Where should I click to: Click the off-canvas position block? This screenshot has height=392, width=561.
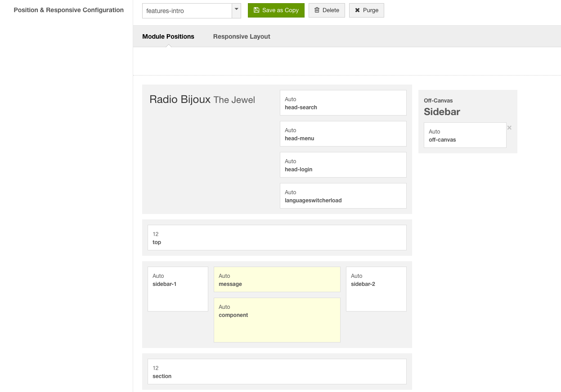(x=465, y=135)
